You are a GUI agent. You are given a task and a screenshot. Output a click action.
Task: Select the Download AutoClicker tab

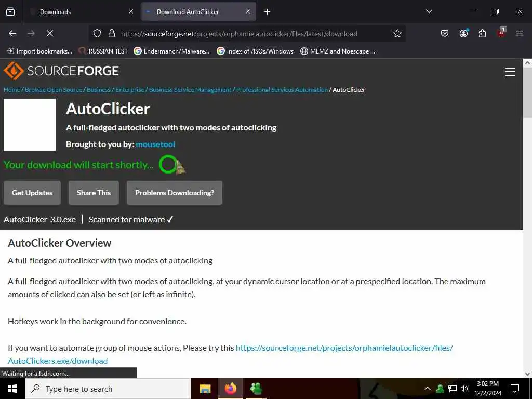pyautogui.click(x=199, y=11)
